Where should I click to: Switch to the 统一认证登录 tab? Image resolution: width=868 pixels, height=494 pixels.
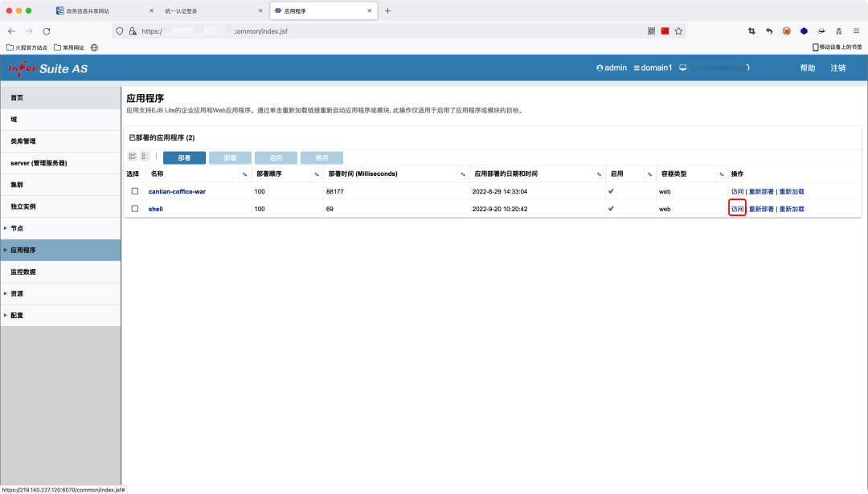point(212,11)
